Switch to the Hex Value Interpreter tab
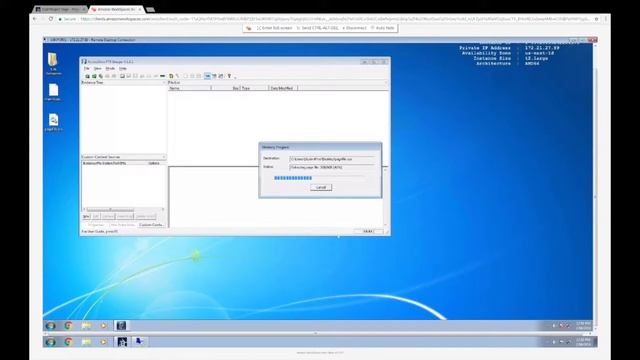 click(x=122, y=225)
